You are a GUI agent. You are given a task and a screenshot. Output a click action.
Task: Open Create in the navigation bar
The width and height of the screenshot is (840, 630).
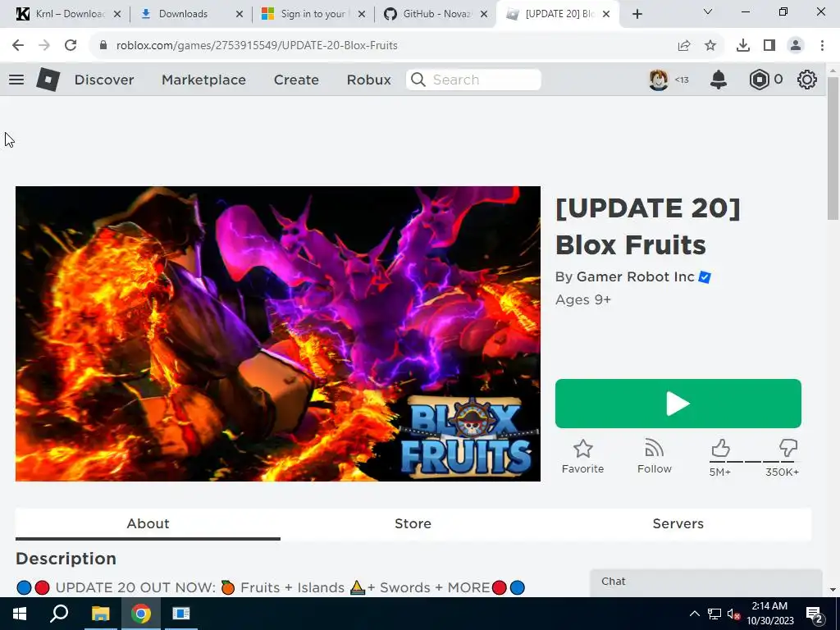click(x=296, y=80)
